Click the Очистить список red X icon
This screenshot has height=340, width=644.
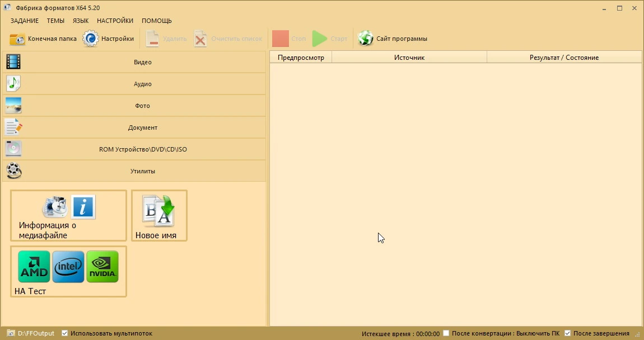(x=200, y=39)
